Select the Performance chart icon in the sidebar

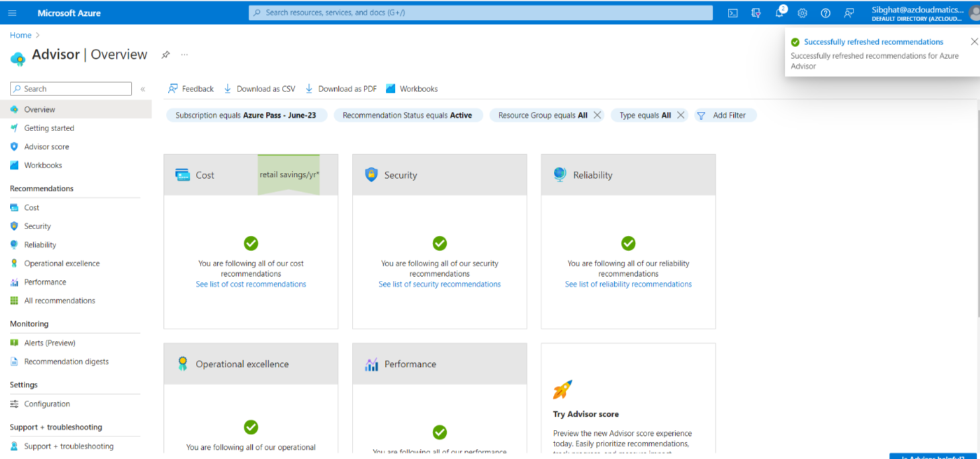15,281
